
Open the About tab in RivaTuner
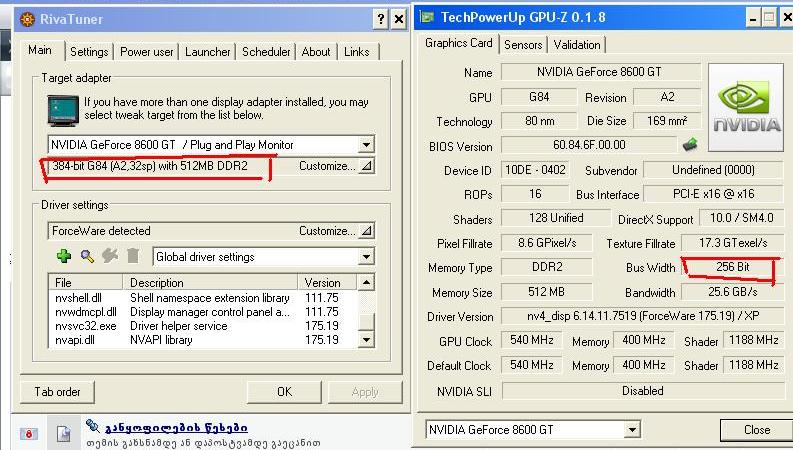coord(316,52)
